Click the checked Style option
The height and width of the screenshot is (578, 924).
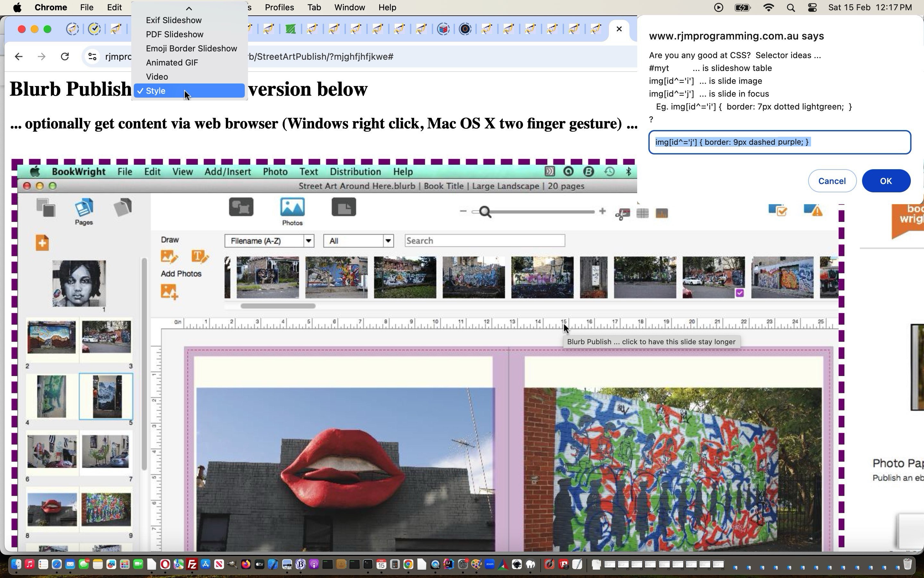[189, 91]
